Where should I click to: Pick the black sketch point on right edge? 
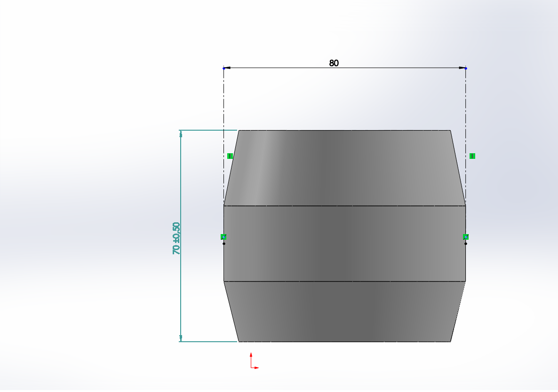(466, 243)
